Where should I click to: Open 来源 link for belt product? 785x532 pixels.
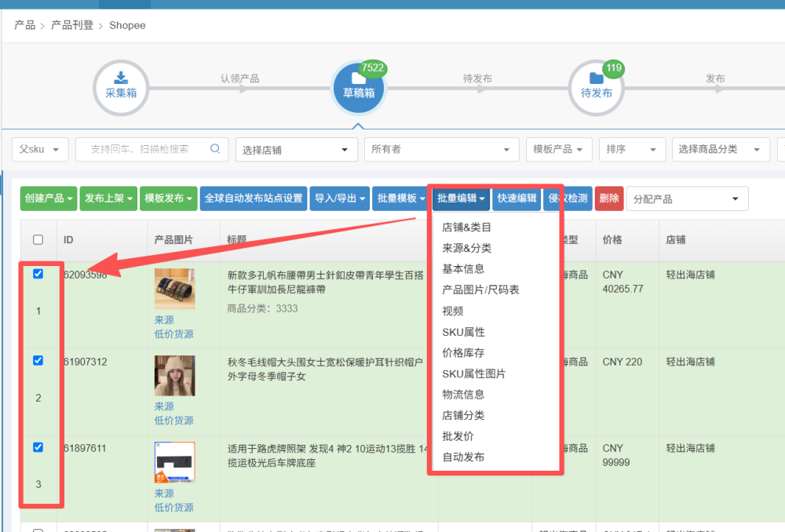click(x=164, y=320)
